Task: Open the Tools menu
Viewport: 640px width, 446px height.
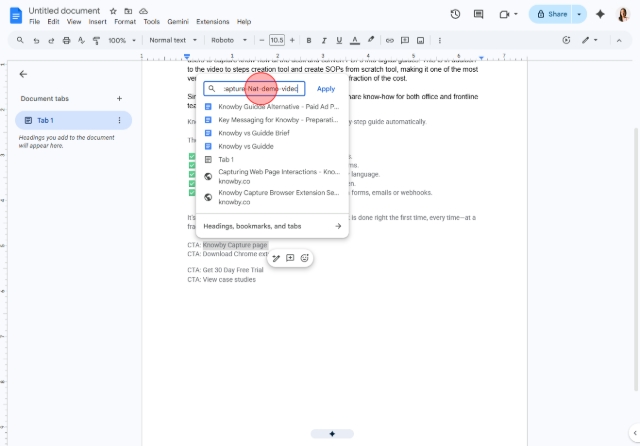Action: pyautogui.click(x=151, y=22)
